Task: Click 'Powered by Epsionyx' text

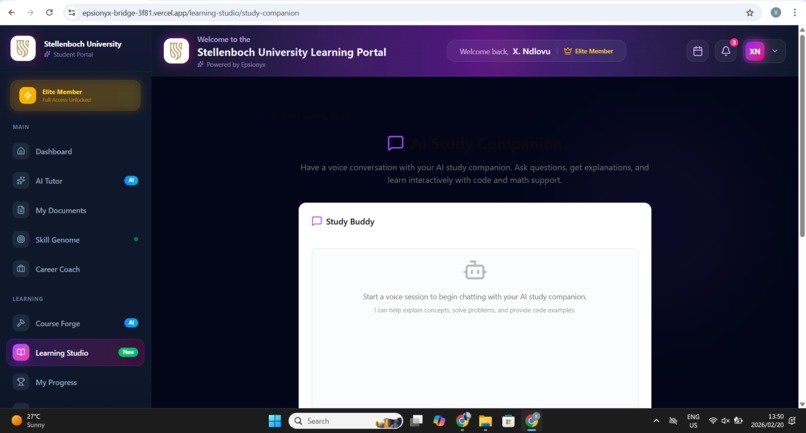Action: [236, 65]
